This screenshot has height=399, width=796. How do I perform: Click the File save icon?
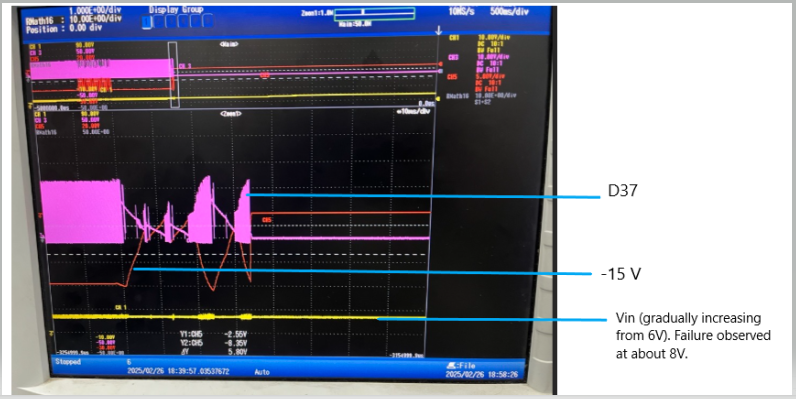click(460, 365)
